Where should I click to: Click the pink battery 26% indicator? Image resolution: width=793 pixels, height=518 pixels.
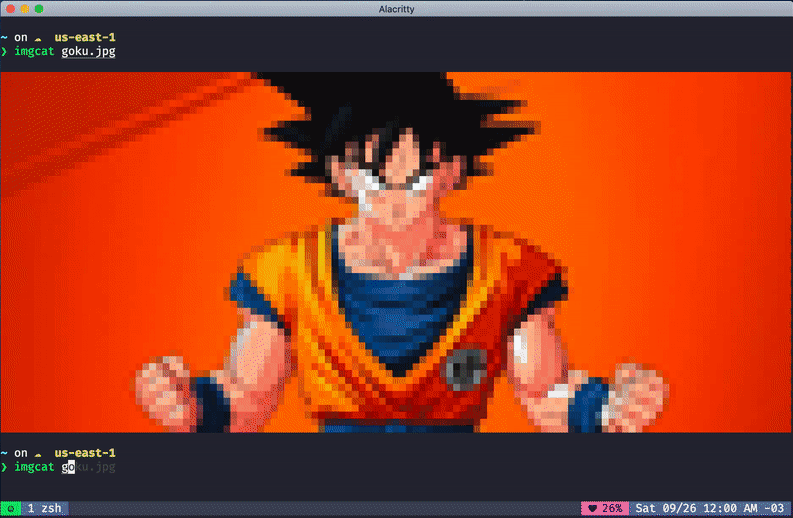coord(605,508)
